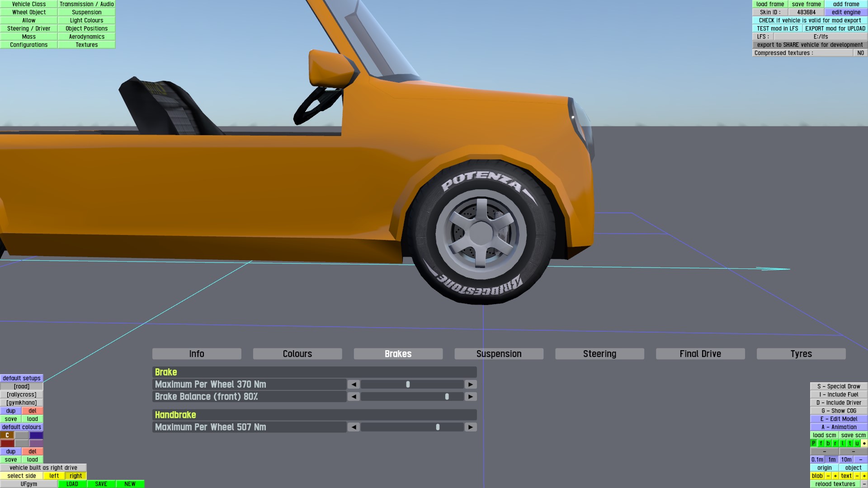Pick the dark blue colour swatch
This screenshot has width=868, height=488.
click(x=36, y=435)
